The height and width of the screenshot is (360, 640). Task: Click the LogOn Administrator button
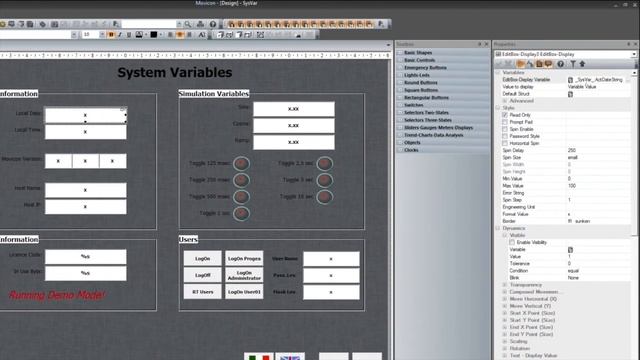244,275
